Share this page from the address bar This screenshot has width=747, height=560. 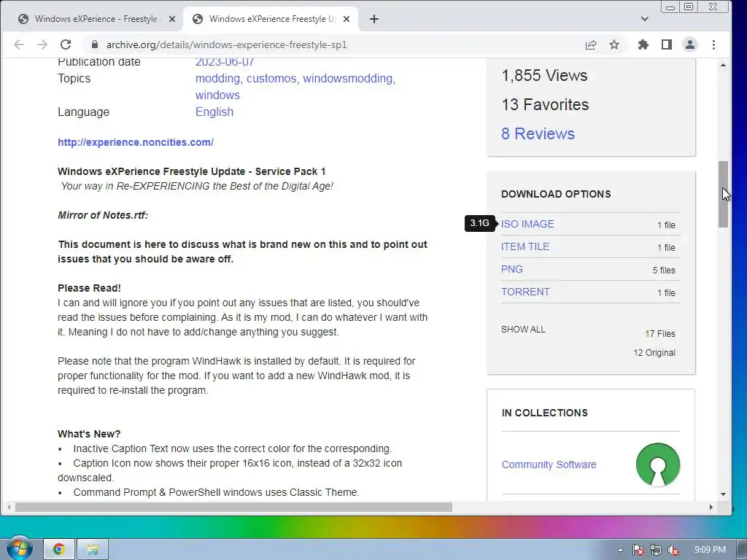pos(591,44)
